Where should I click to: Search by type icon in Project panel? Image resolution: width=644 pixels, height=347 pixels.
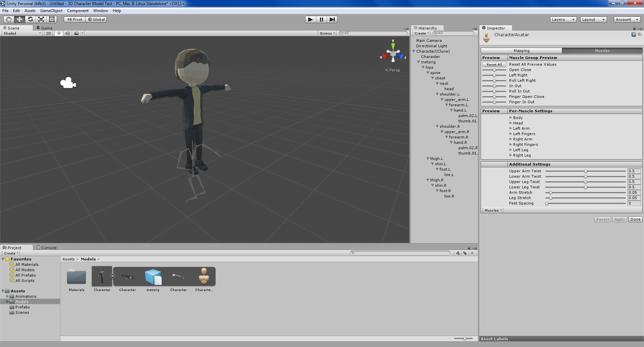(x=458, y=253)
